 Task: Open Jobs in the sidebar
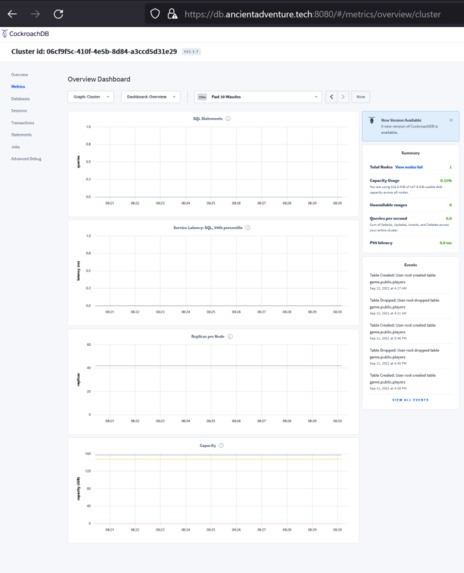15,147
